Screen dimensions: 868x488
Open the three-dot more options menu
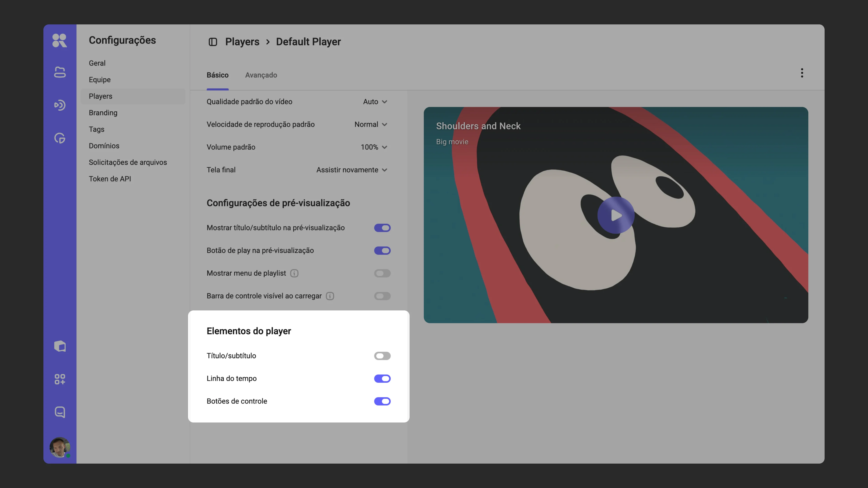coord(802,73)
